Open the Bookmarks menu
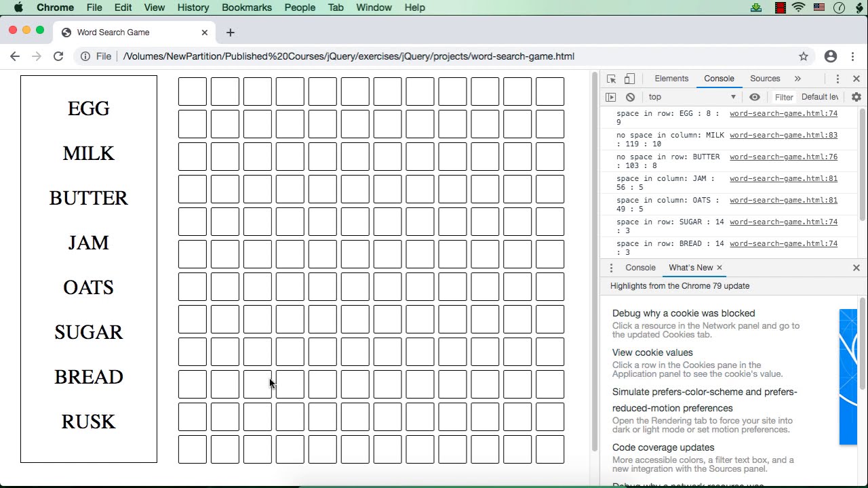The width and height of the screenshot is (868, 488). tap(247, 7)
